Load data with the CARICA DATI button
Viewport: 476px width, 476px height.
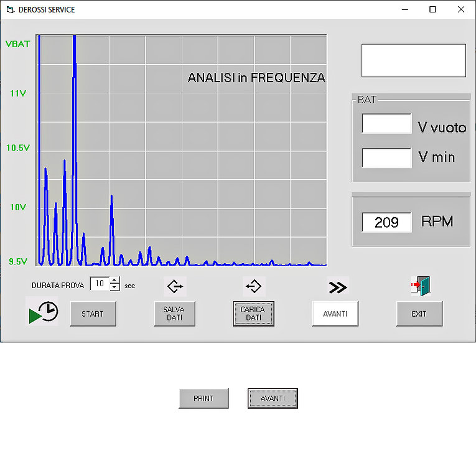(253, 314)
